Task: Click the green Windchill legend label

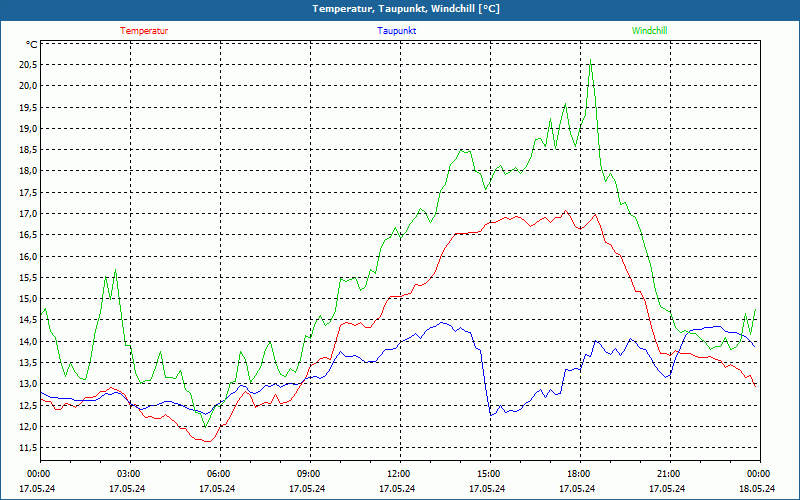Action: point(649,31)
